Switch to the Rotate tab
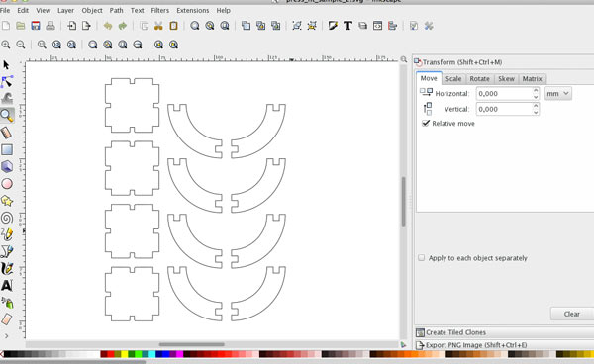The height and width of the screenshot is (364, 594). tap(479, 79)
